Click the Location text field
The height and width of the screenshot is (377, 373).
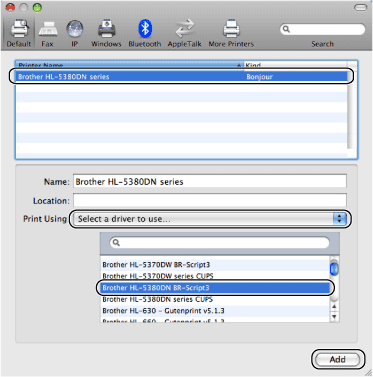click(x=210, y=201)
